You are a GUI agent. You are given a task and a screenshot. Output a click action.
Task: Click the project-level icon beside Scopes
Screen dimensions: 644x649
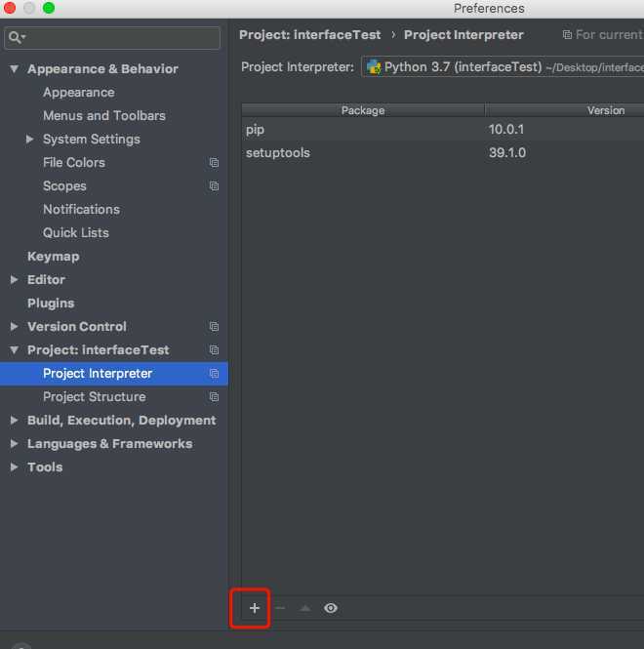(x=214, y=186)
